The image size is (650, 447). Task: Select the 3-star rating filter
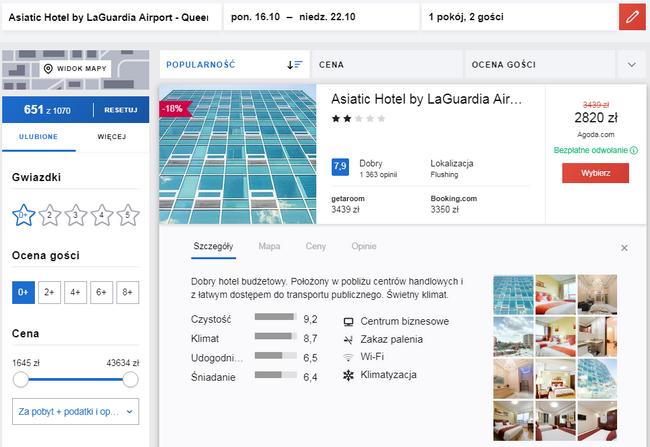74,214
